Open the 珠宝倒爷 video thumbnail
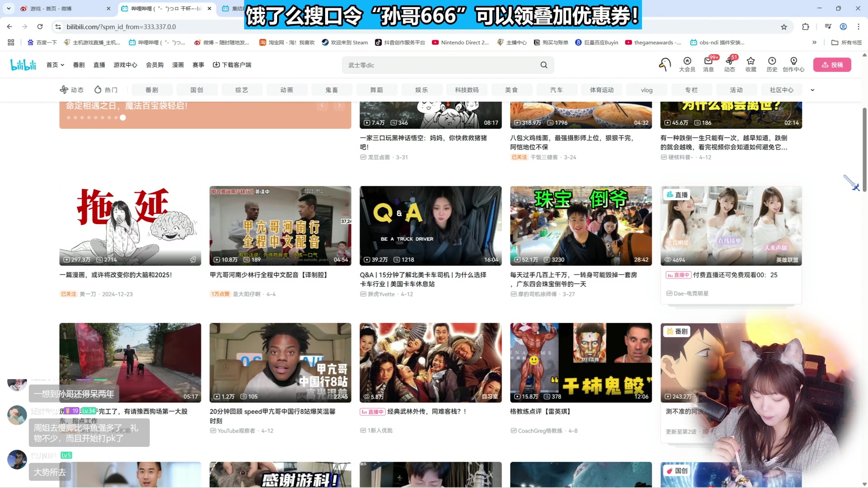This screenshot has width=868, height=488. (x=581, y=225)
